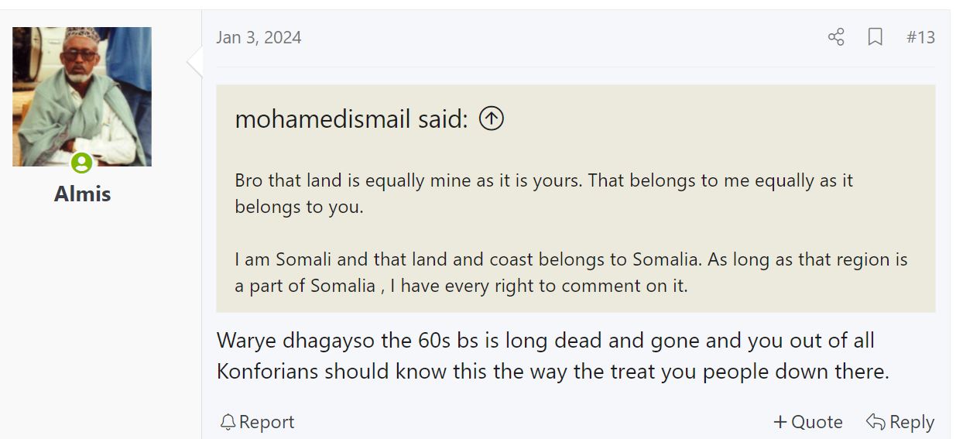Click the curved reply arrow icon
980x439 pixels.
pos(875,421)
